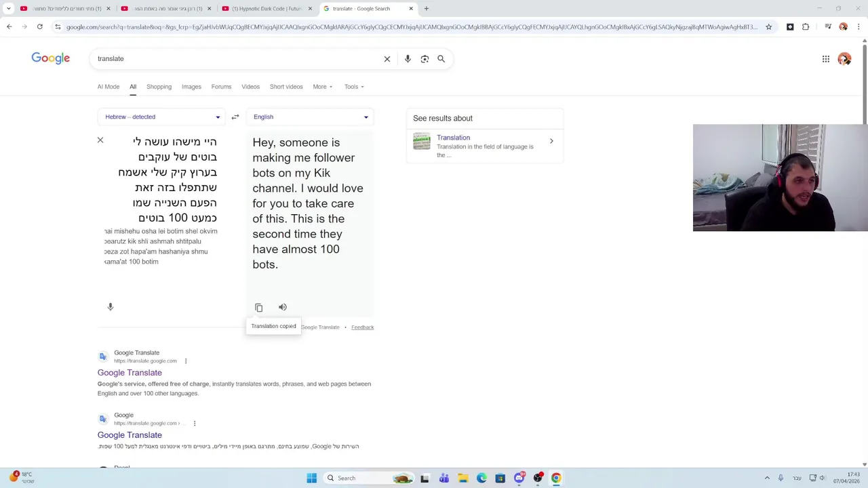The height and width of the screenshot is (488, 868).
Task: Open second Google Translate result link
Action: [x=130, y=435]
